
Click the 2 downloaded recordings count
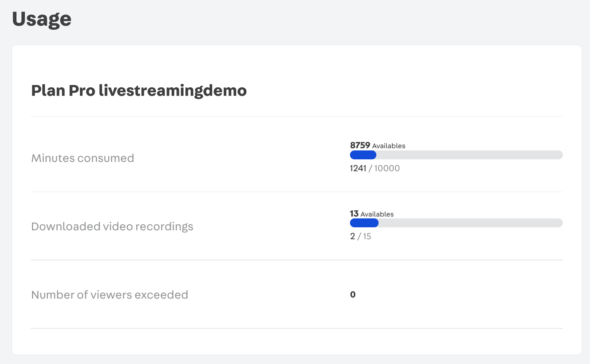point(353,237)
